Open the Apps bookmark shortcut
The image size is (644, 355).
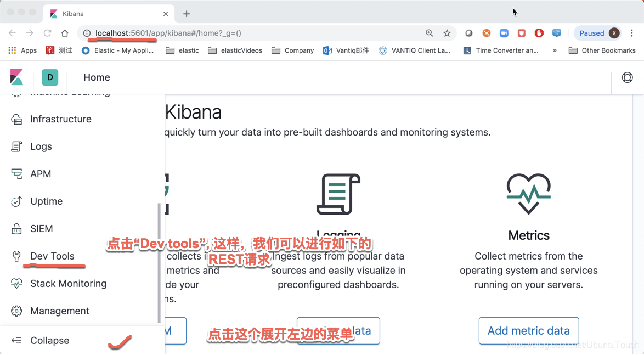click(x=22, y=50)
